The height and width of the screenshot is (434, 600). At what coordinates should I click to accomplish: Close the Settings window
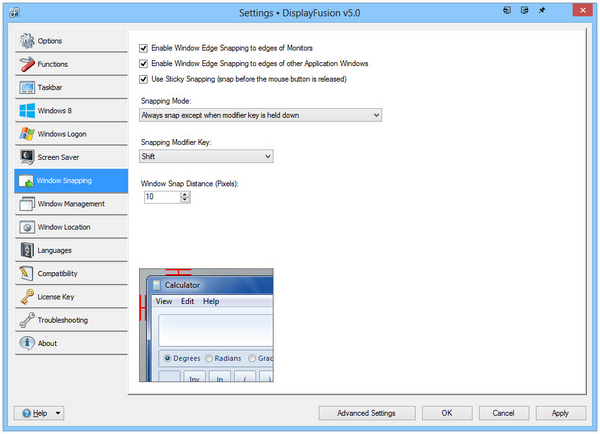coord(582,10)
